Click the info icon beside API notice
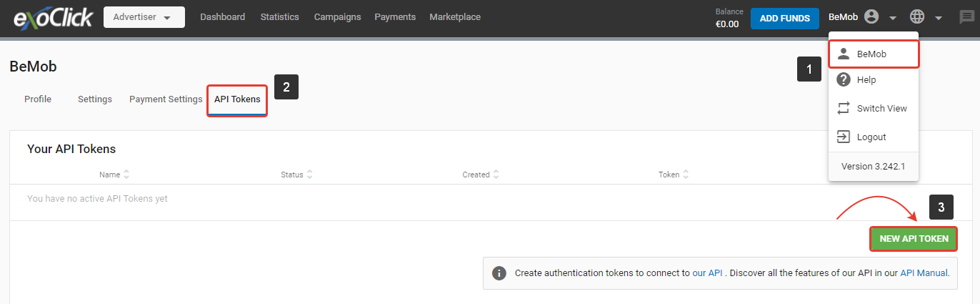Screen dimensions: 980x304 pyautogui.click(x=500, y=273)
